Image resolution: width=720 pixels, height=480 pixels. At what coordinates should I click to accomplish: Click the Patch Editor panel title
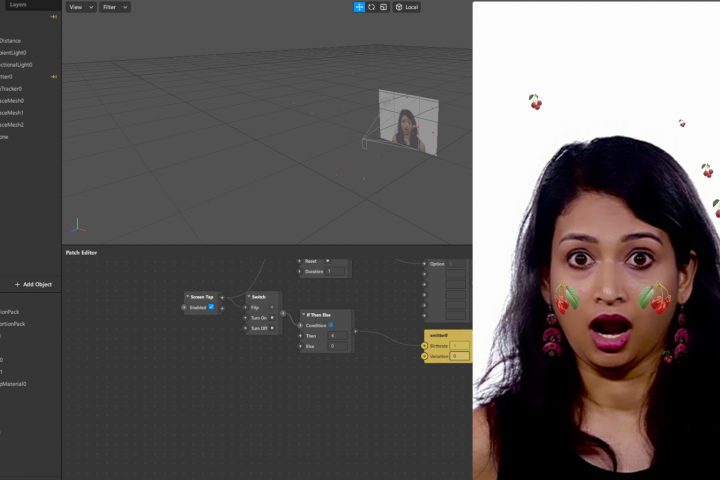[81, 253]
